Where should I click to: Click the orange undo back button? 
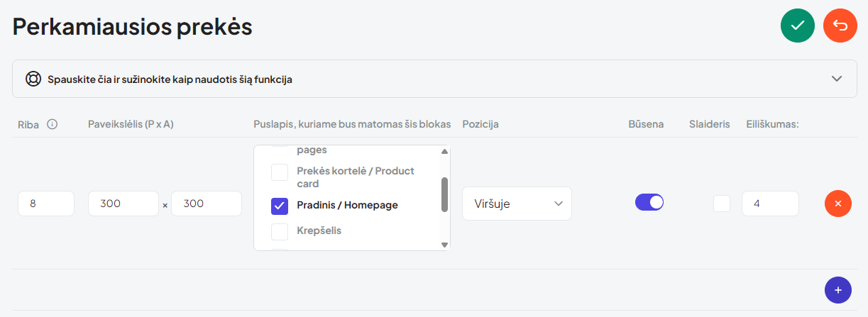[x=840, y=26]
